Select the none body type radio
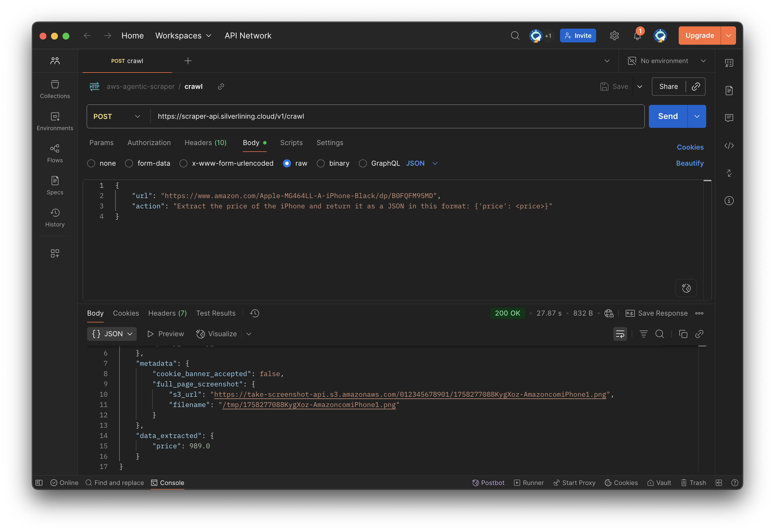Image resolution: width=775 pixels, height=532 pixels. coord(91,163)
